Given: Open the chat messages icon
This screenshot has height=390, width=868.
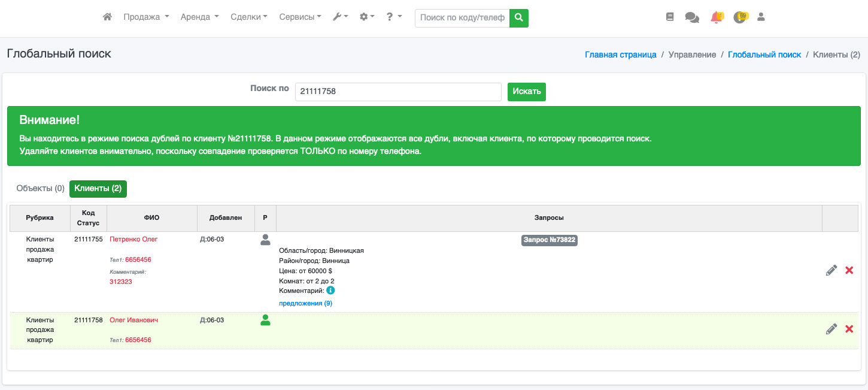Looking at the screenshot, I should (x=692, y=18).
